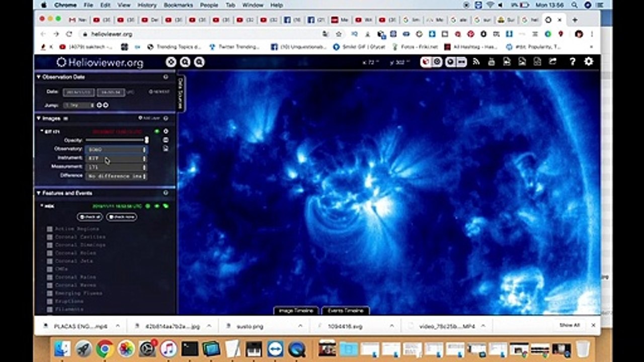Check the CMEs checkbox
Image resolution: width=644 pixels, height=362 pixels.
pyautogui.click(x=50, y=269)
